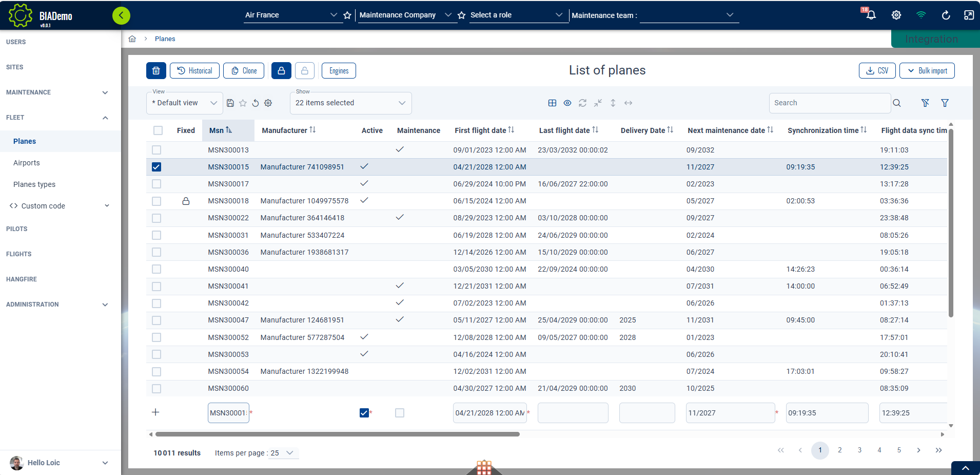Expand the Maintenance sidebar section
Screen dimensions: 980x475
(56, 92)
